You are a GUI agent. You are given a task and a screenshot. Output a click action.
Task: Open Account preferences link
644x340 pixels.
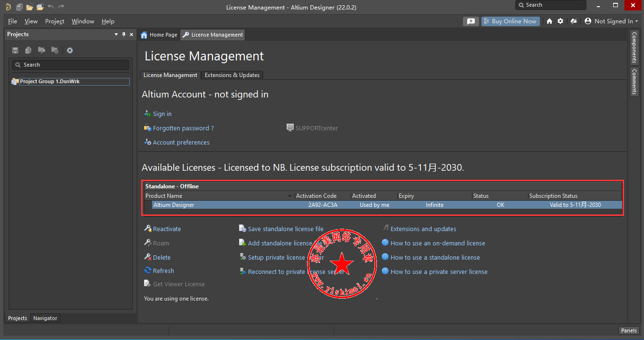point(181,143)
